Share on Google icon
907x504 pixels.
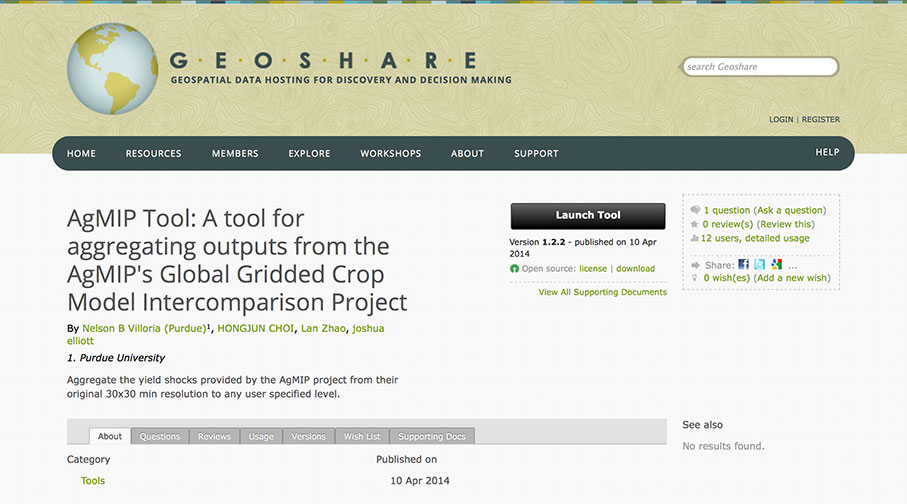pos(776,264)
